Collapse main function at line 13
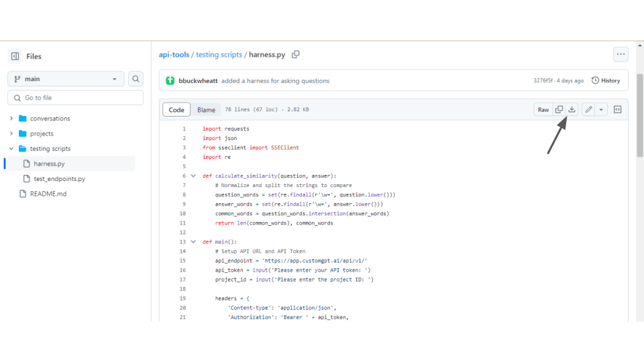The height and width of the screenshot is (362, 644). pos(193,242)
